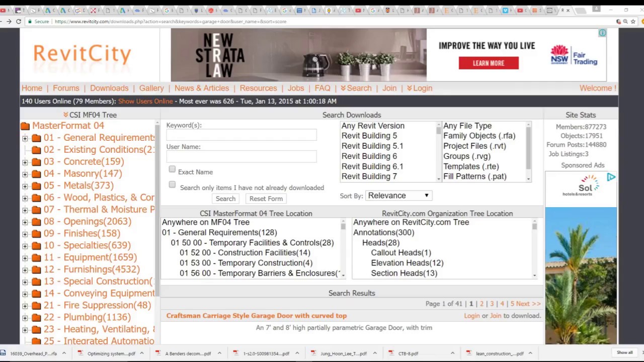Click the zoom magnifier icon in the address bar
This screenshot has width=644, height=362.
tap(626, 22)
